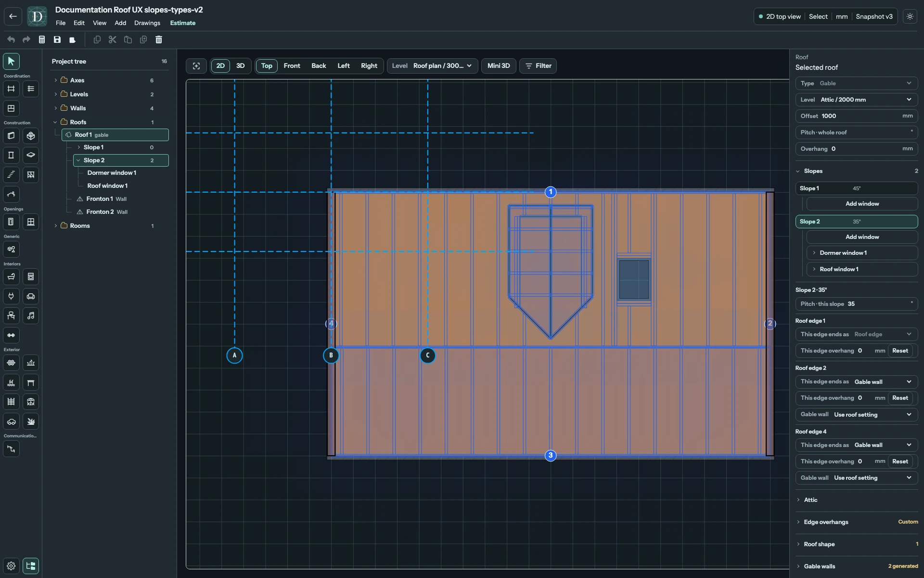
Task: Go back with the arrow button
Action: (13, 16)
